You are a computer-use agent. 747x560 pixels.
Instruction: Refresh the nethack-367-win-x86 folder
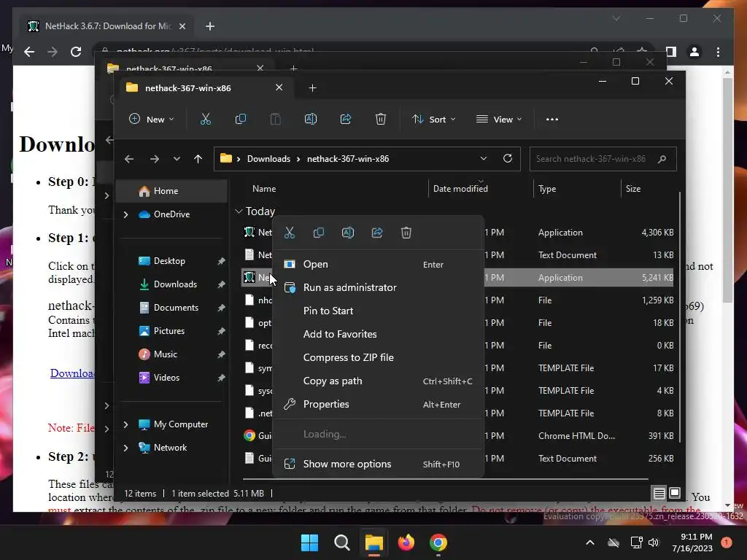[x=508, y=158]
